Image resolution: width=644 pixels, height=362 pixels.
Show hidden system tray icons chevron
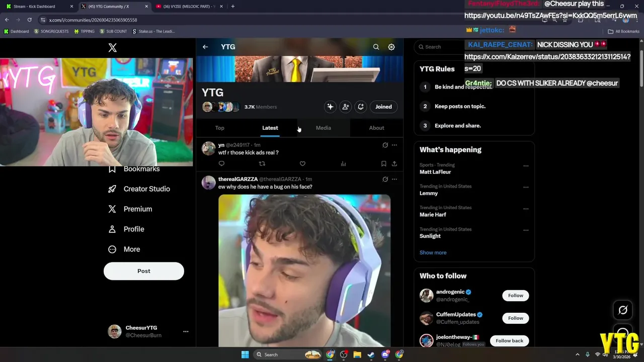(578, 354)
